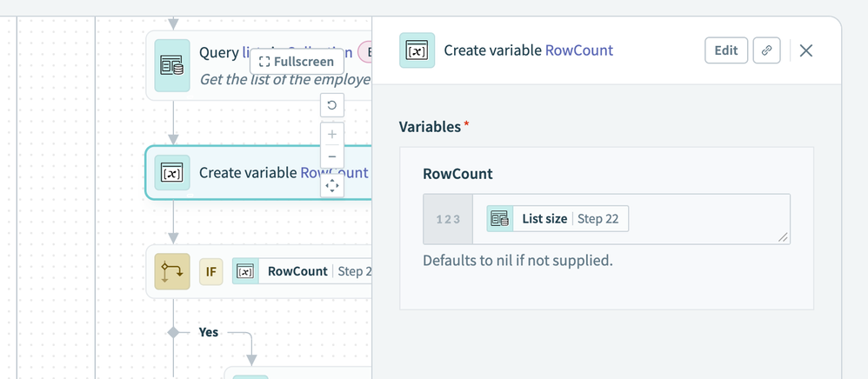This screenshot has width=868, height=379.
Task: Click the IF badge on condition step
Action: tap(210, 271)
